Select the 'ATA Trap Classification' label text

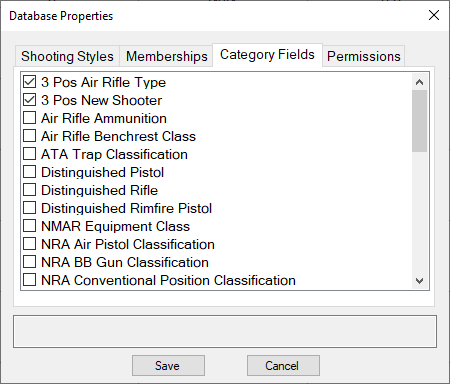[x=114, y=154]
